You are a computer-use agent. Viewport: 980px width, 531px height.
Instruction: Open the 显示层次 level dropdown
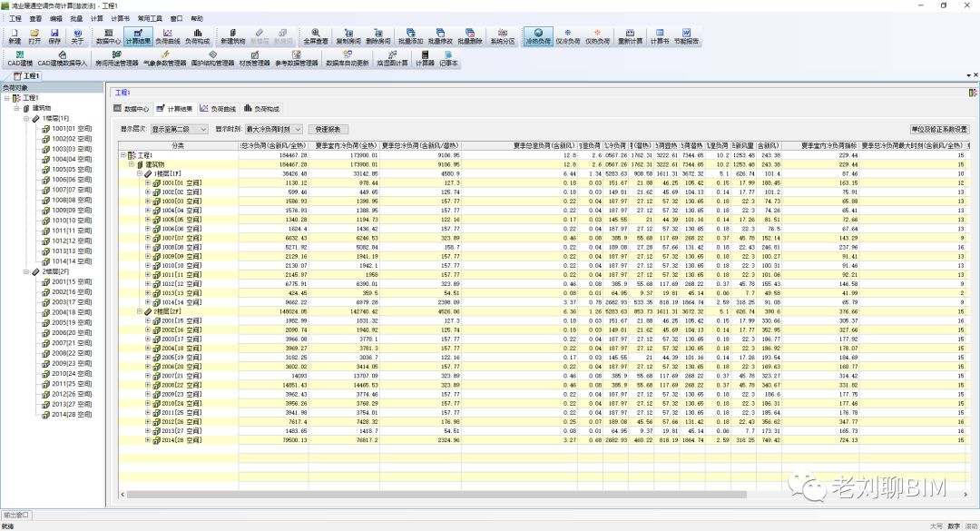[180, 130]
